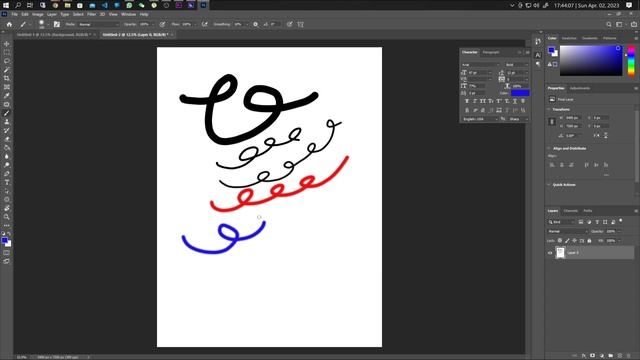Image resolution: width=640 pixels, height=360 pixels.
Task: Toggle pressure for opacity button
Action: [x=162, y=24]
